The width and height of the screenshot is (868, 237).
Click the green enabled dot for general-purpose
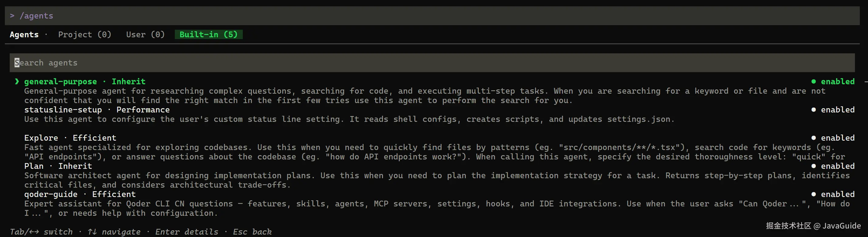(813, 82)
